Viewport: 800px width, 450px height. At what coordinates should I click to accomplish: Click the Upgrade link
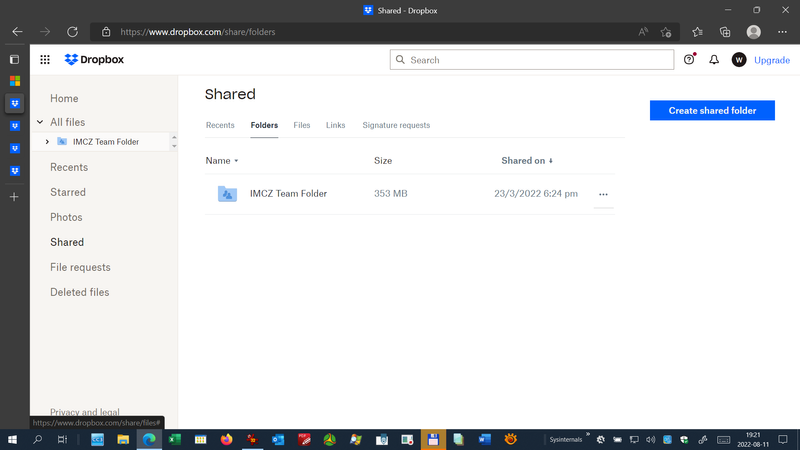pyautogui.click(x=771, y=60)
